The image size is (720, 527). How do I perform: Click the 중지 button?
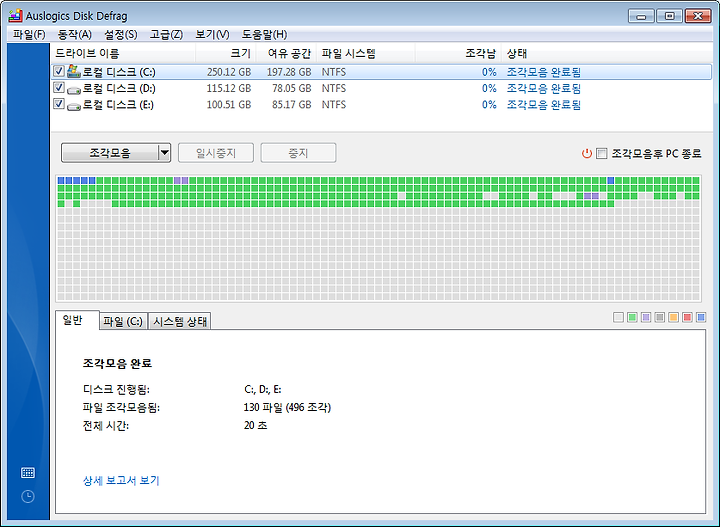tap(298, 153)
